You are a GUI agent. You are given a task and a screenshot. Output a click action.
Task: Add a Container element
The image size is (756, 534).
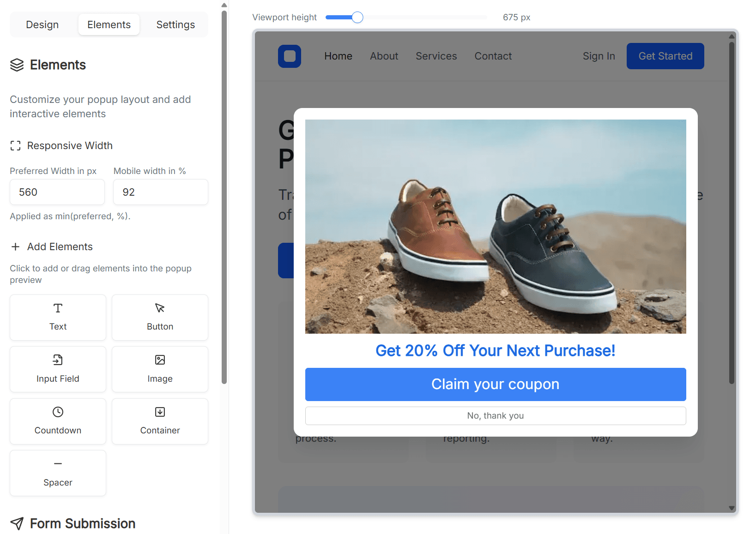(x=160, y=421)
